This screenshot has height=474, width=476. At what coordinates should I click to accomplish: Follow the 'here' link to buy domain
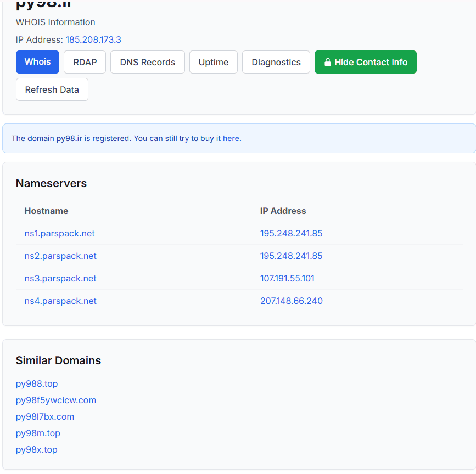pos(231,138)
